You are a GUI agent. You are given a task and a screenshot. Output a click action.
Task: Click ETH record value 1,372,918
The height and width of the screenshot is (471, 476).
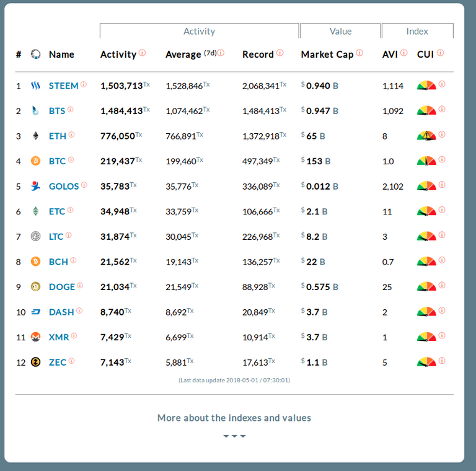261,136
